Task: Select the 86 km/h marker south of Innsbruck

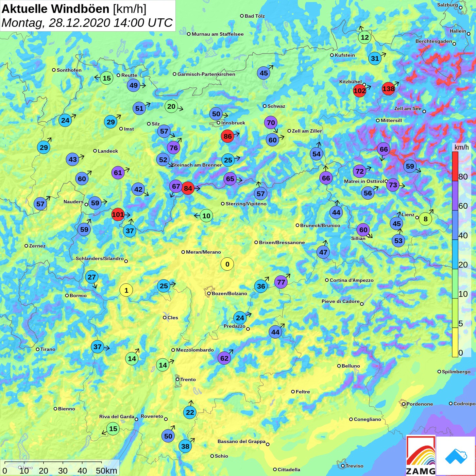Action: tap(227, 136)
